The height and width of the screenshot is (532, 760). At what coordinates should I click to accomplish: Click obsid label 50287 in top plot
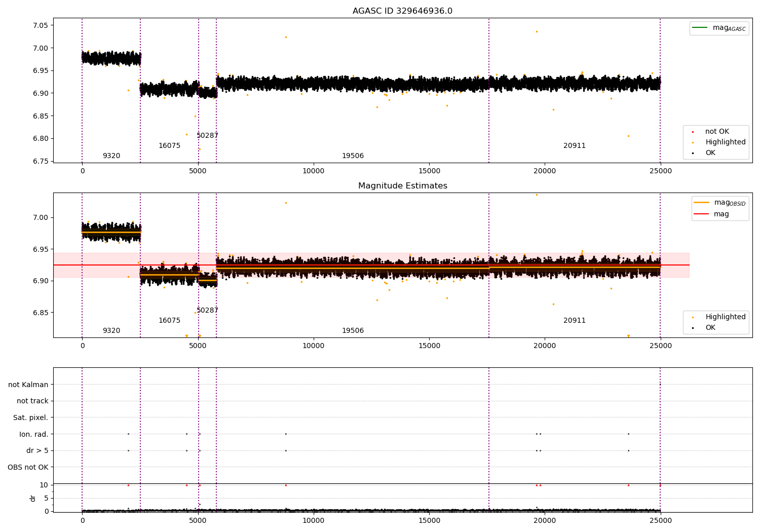coord(207,135)
